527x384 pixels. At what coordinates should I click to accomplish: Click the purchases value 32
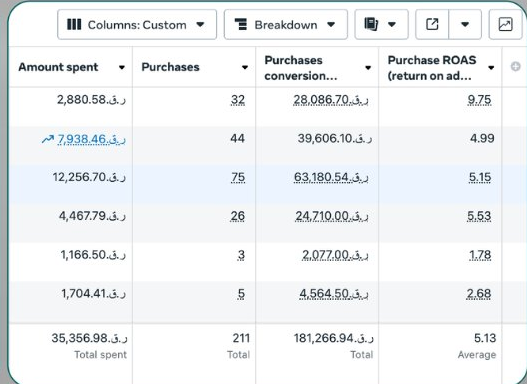[x=238, y=100]
